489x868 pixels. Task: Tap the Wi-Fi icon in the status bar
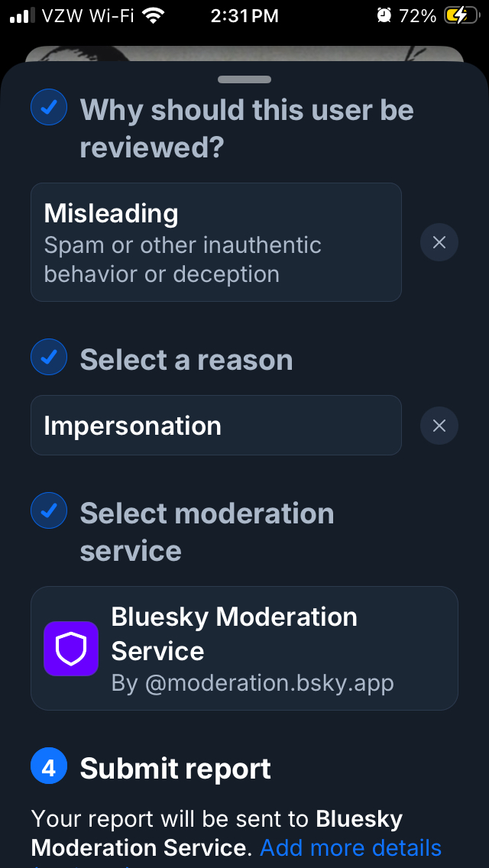click(154, 15)
